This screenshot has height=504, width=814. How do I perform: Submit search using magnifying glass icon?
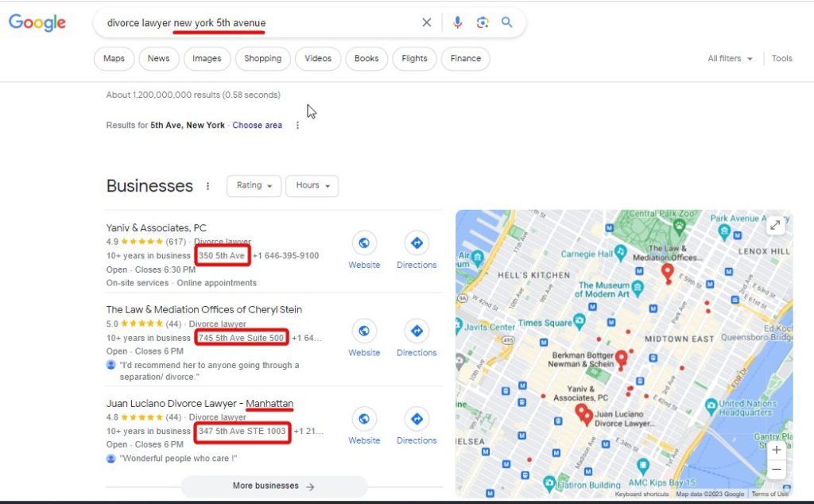(x=506, y=22)
